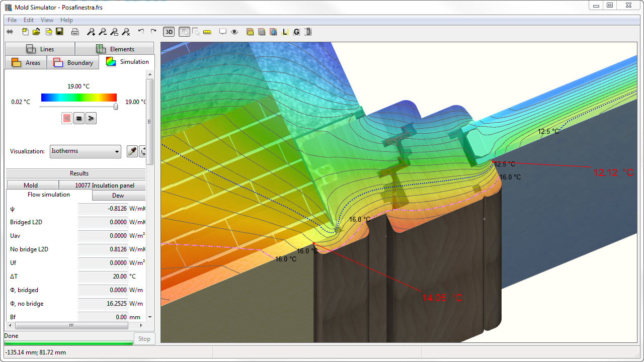
Task: Click the ΔT value field
Action: click(103, 277)
